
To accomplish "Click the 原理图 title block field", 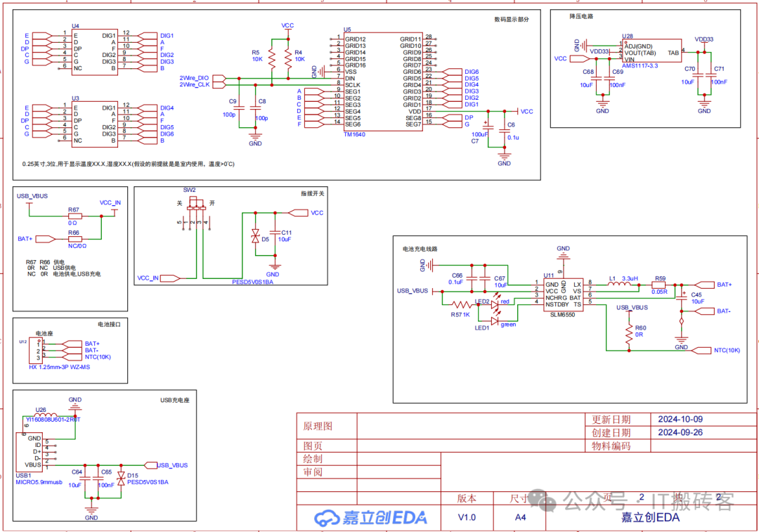I will (x=318, y=427).
